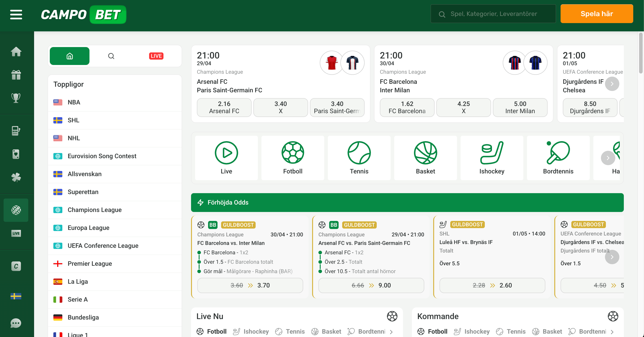Open the C sidebar icon
This screenshot has width=644, height=337.
click(x=16, y=266)
